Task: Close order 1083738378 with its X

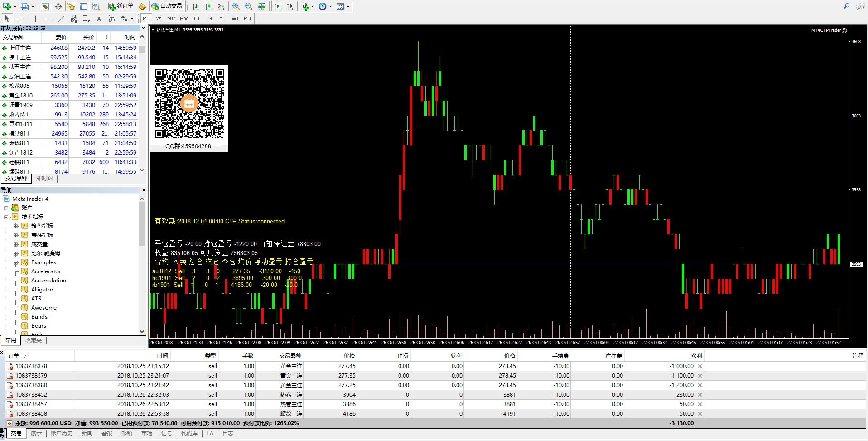Action: tap(700, 366)
